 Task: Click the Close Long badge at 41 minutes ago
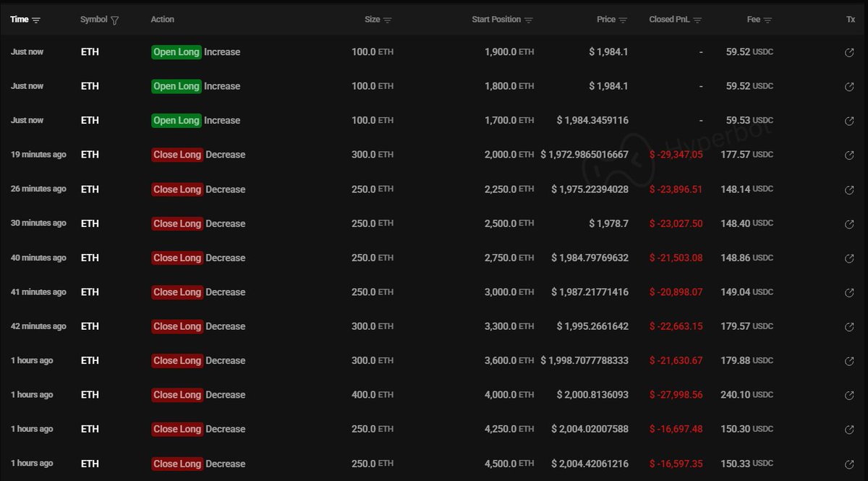[x=176, y=292]
